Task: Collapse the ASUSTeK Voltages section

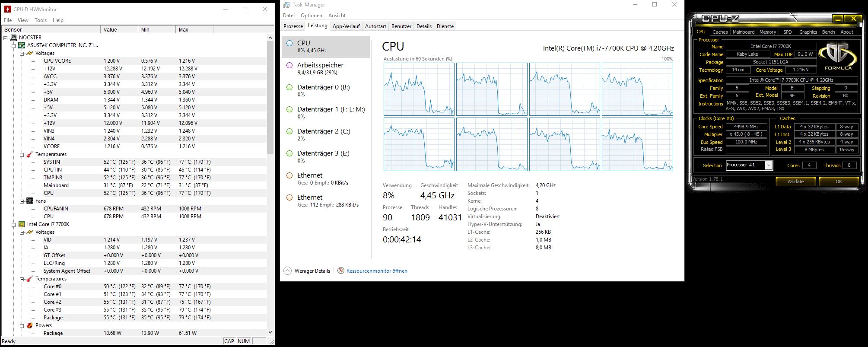Action: click(22, 53)
